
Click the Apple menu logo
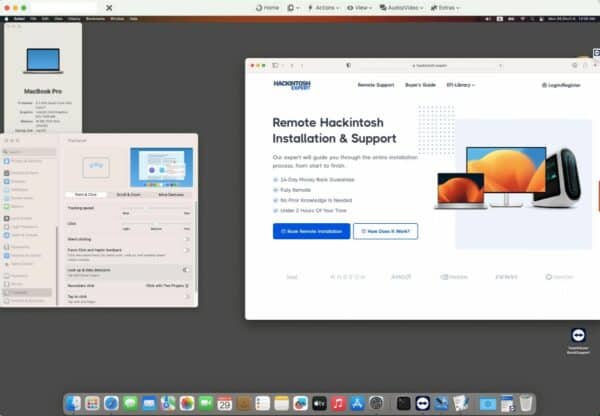pyautogui.click(x=7, y=19)
